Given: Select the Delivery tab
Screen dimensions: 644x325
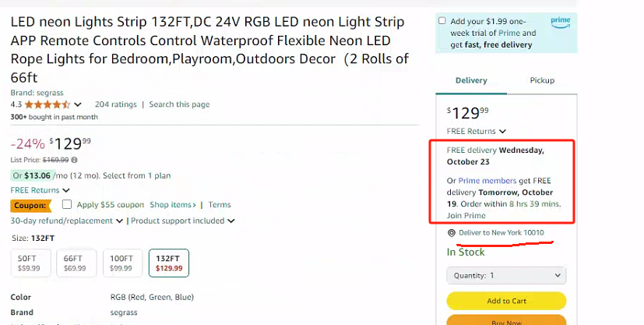Looking at the screenshot, I should point(471,80).
